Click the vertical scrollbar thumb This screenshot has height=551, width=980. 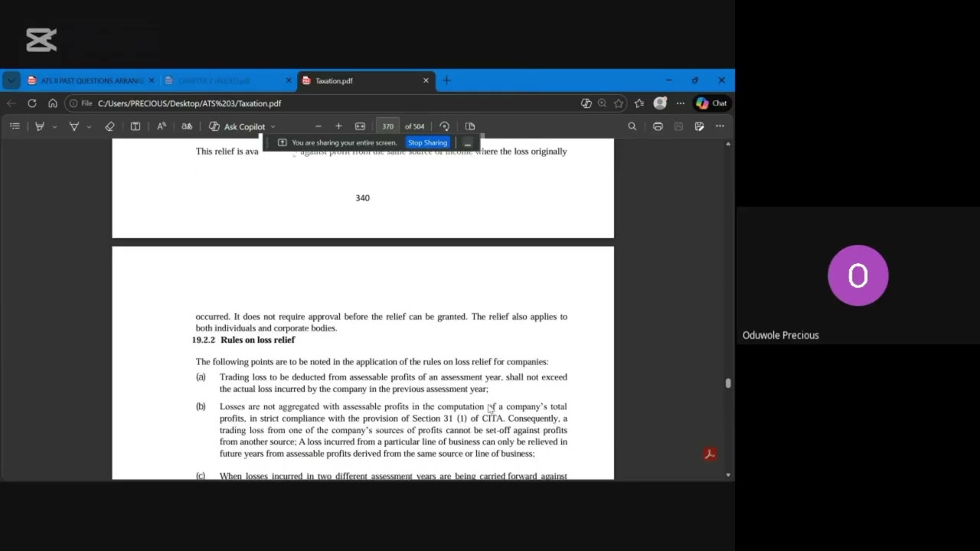728,383
